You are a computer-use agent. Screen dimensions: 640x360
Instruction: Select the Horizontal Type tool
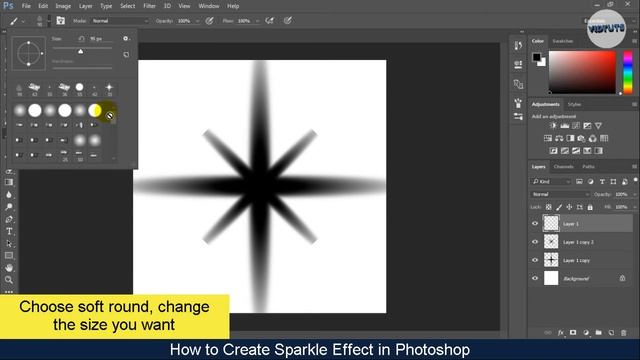pos(9,231)
